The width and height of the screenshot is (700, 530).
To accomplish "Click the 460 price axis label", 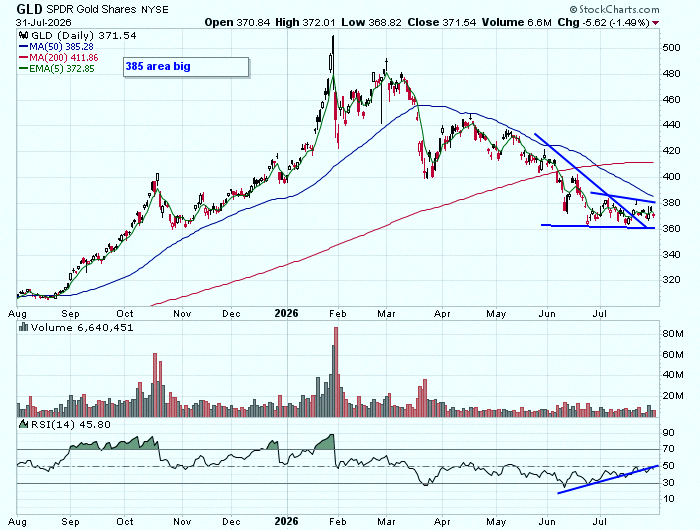I will pyautogui.click(x=671, y=100).
